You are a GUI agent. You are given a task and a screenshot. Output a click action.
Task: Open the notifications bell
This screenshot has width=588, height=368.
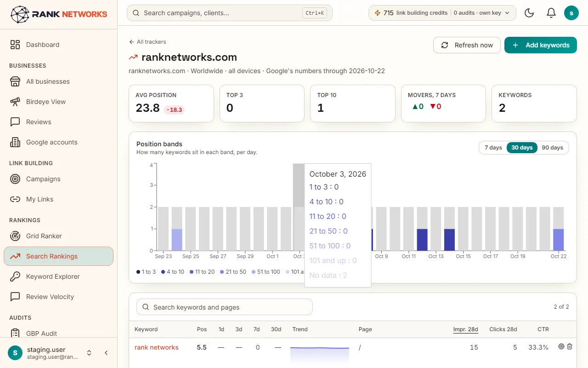551,13
